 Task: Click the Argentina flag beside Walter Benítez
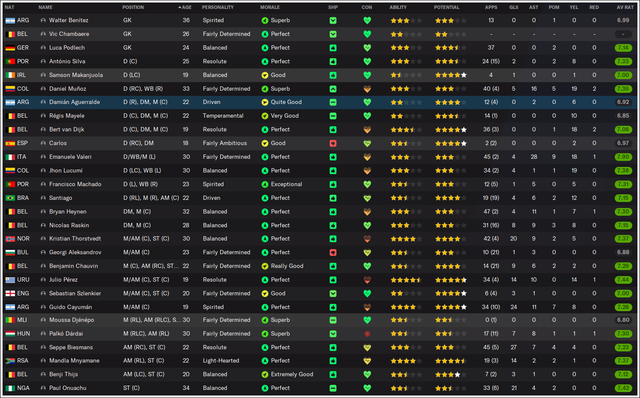click(10, 20)
